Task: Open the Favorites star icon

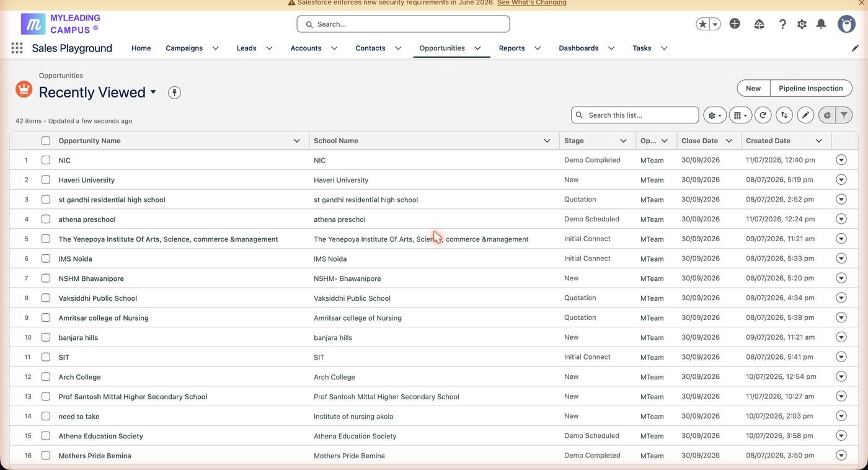Action: pyautogui.click(x=702, y=24)
